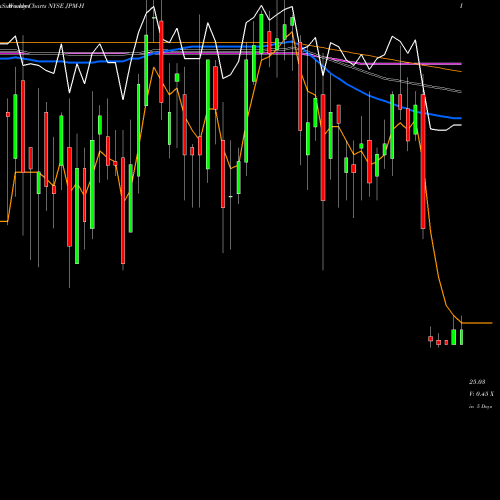Click the 'NYSE JPM-H' chart title text

(66, 6)
